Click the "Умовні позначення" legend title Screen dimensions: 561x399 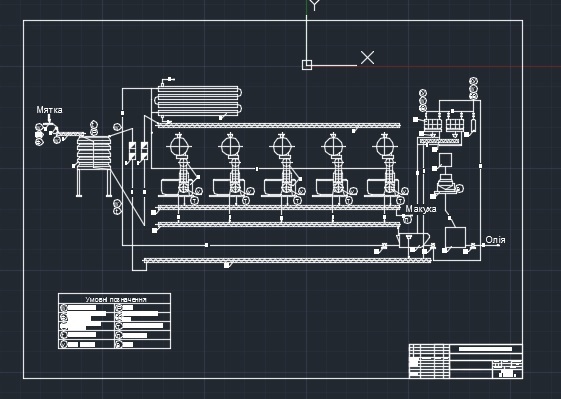(x=116, y=299)
